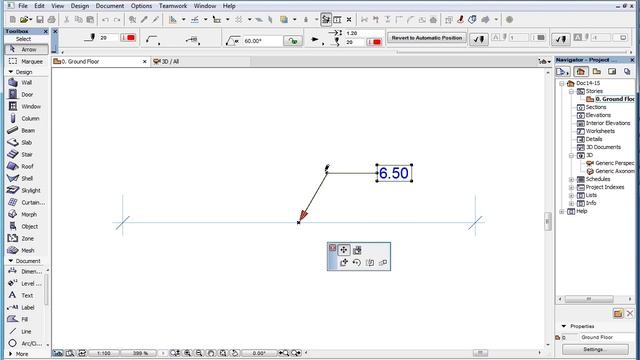Click the red text pen color swatch
Screen dimensions: 640x360
point(375,42)
